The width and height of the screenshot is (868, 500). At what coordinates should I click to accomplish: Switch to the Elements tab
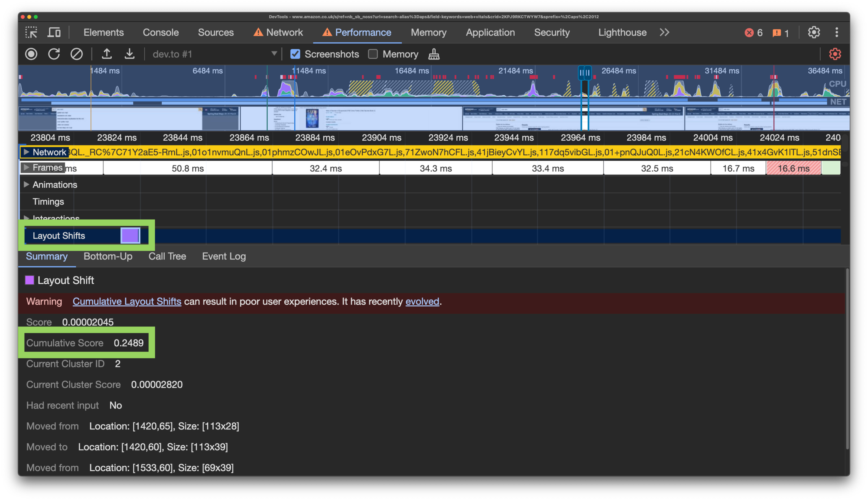point(103,32)
